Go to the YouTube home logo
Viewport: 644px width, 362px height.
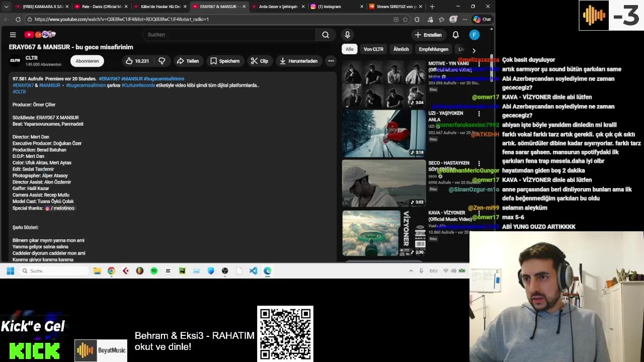point(40,35)
